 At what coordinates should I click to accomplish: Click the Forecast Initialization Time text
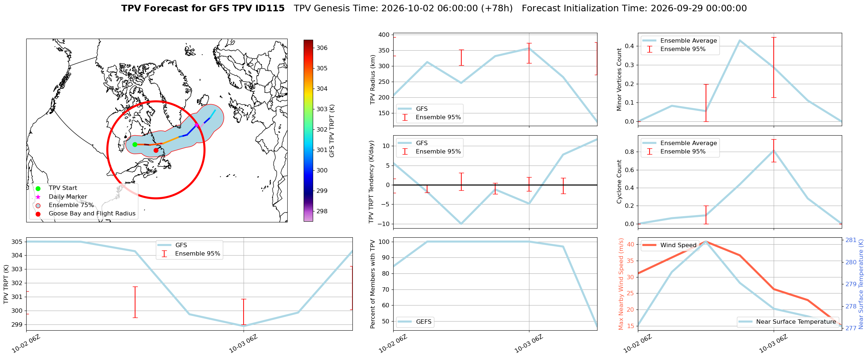pos(634,8)
